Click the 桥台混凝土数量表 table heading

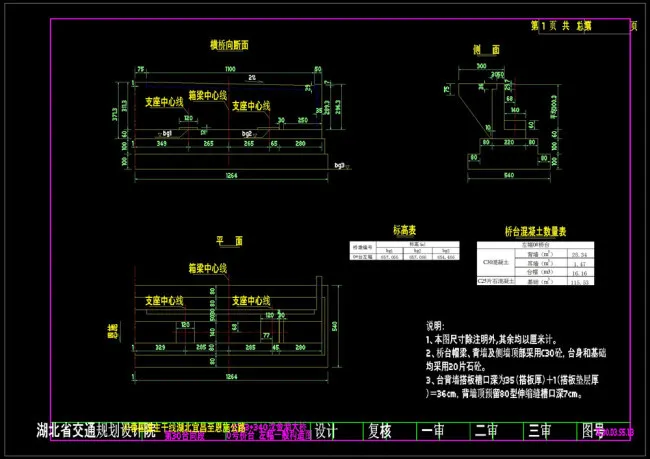535,231
